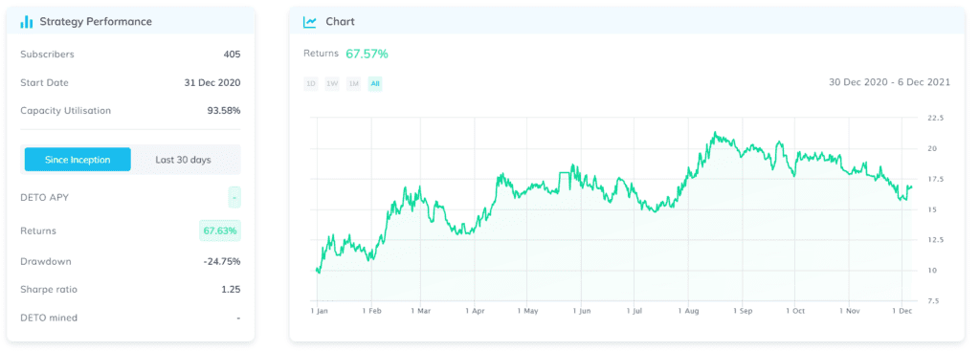The width and height of the screenshot is (980, 351).
Task: Click the Capacity Utilisation value 93.58%
Action: tap(224, 111)
